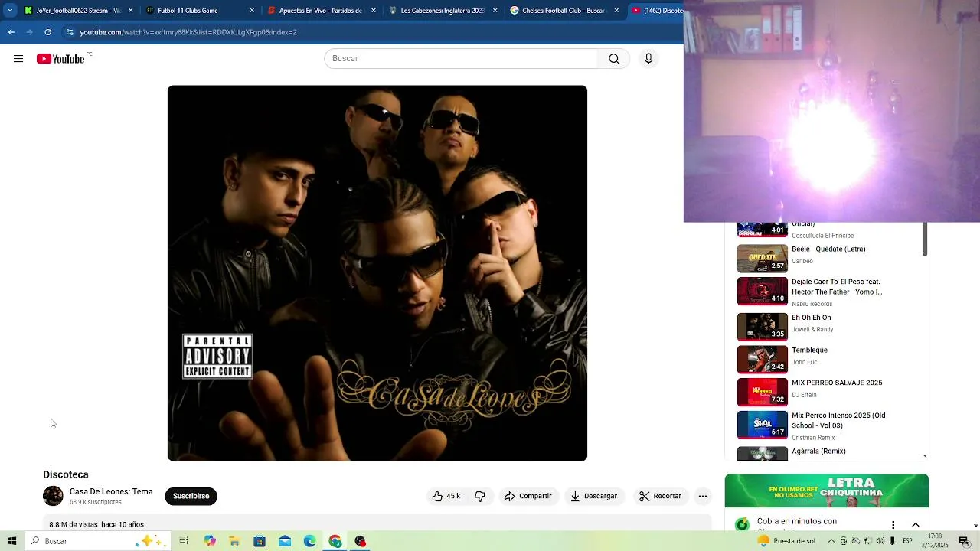
Task: Open the Olimpo.bet Letra Chiquitinha ad banner
Action: pyautogui.click(x=827, y=491)
